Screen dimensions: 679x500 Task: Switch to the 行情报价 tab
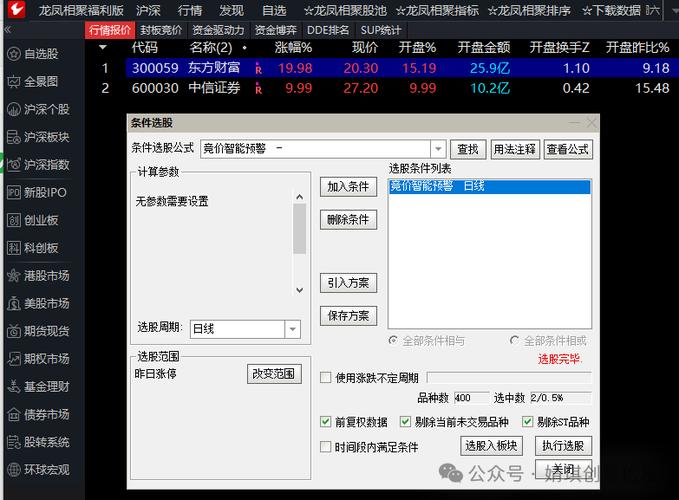click(110, 30)
